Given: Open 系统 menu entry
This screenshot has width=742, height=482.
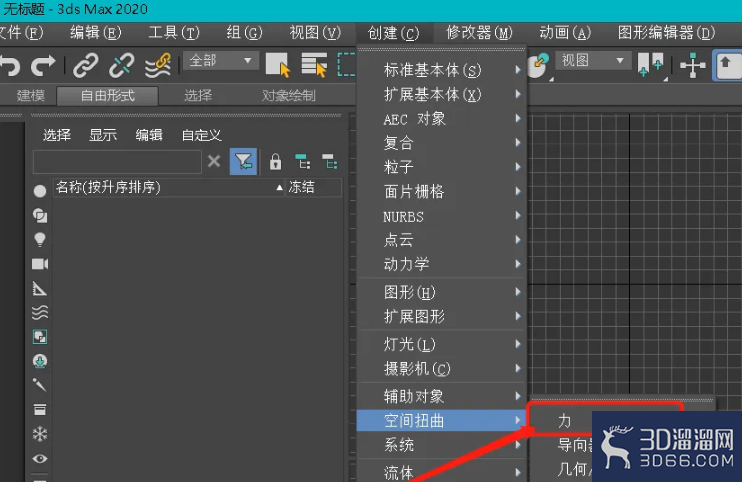Looking at the screenshot, I should pos(442,445).
